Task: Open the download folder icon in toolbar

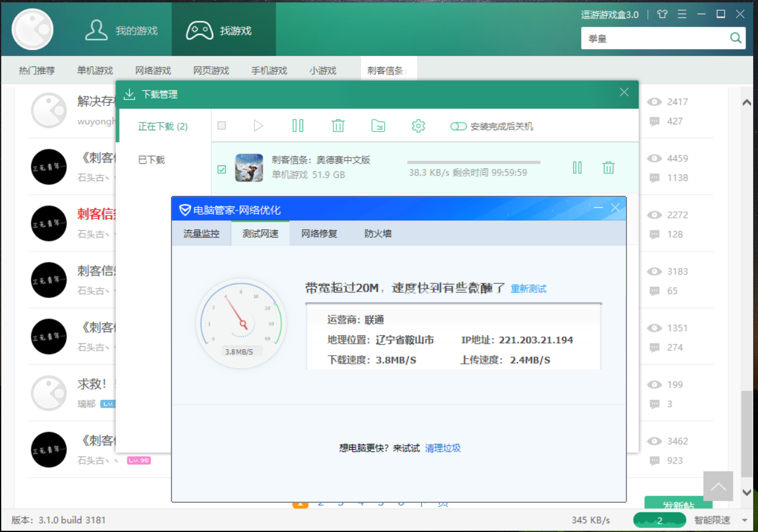Action: (378, 126)
